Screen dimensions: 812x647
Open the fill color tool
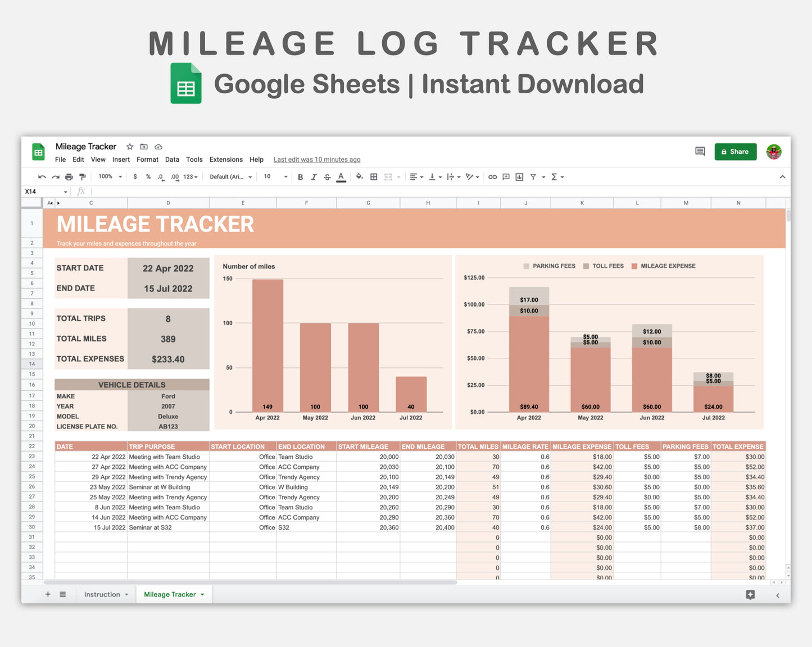click(x=359, y=176)
